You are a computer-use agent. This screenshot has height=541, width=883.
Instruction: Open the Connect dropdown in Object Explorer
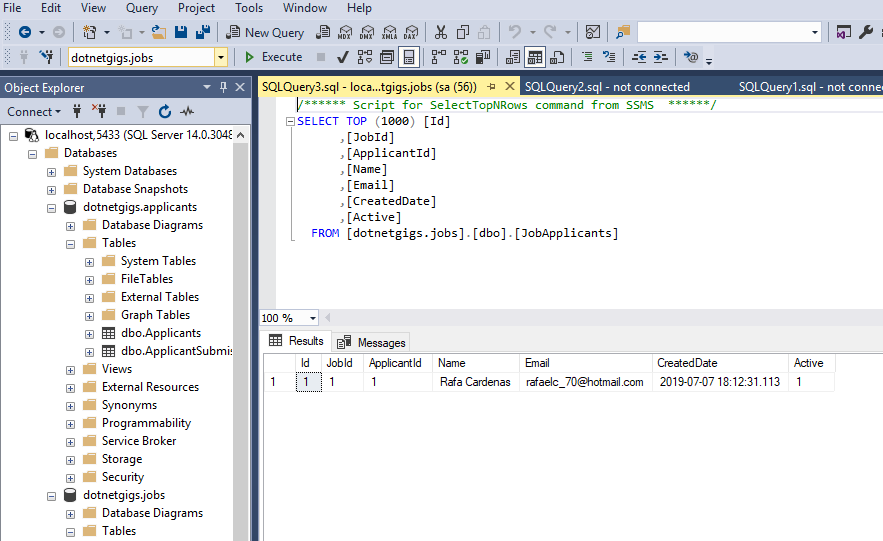coord(34,111)
